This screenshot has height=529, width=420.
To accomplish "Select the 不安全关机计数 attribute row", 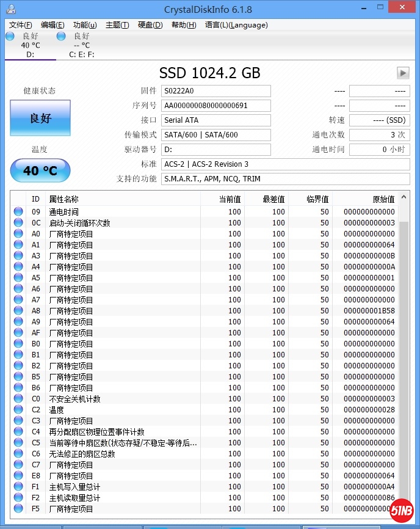I will tap(205, 398).
